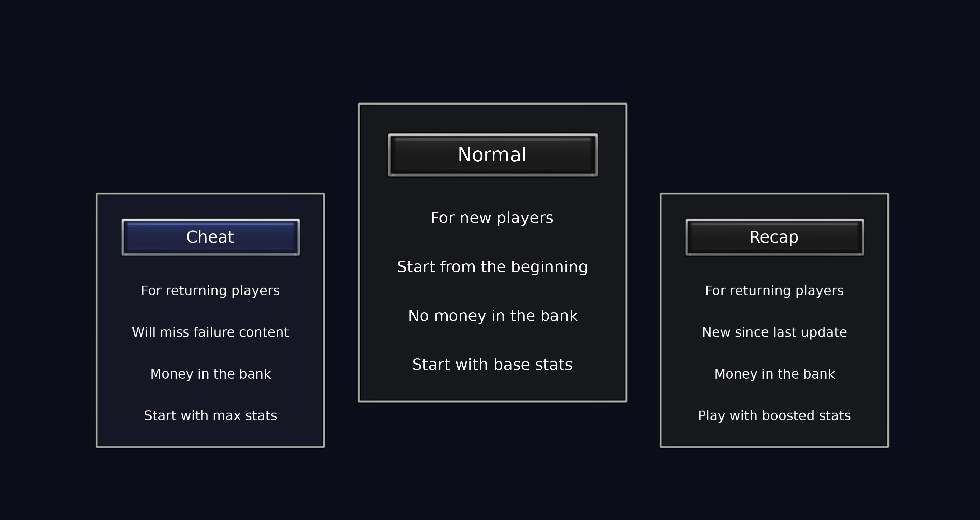The height and width of the screenshot is (520, 980).
Task: Click 'Will miss failure content' line
Action: [x=210, y=332]
